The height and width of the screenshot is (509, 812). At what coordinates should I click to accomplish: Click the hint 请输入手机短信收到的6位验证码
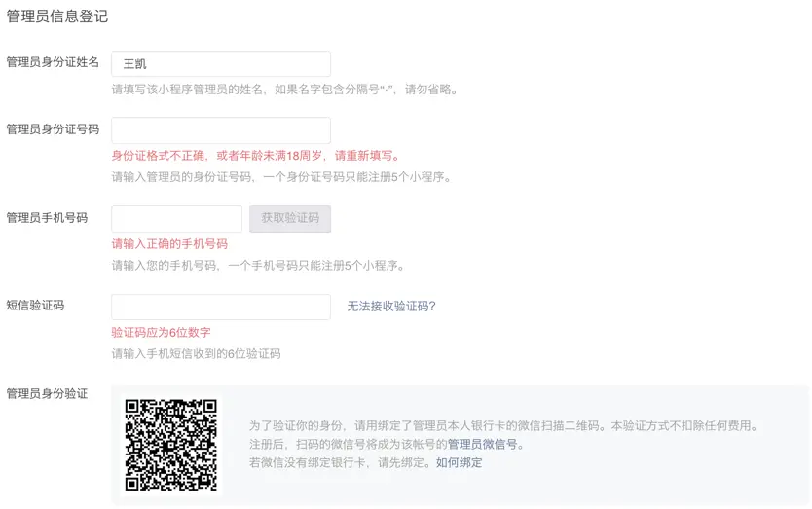pos(196,354)
